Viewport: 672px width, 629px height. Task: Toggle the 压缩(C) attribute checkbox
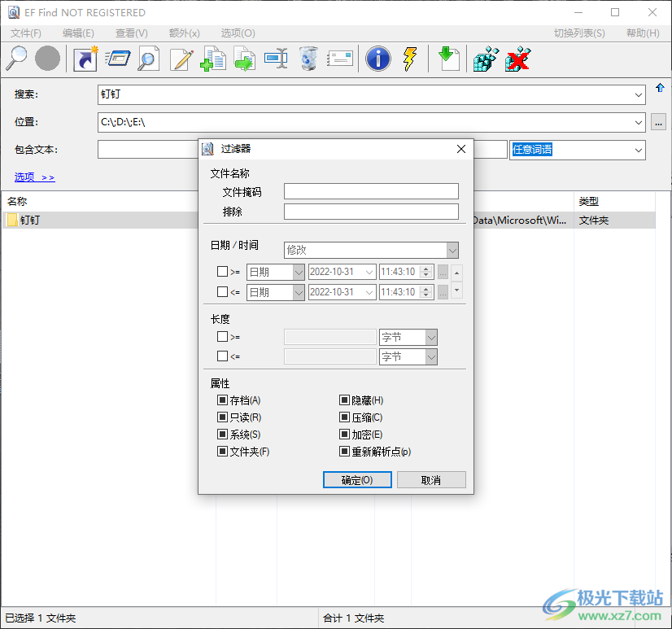click(344, 417)
